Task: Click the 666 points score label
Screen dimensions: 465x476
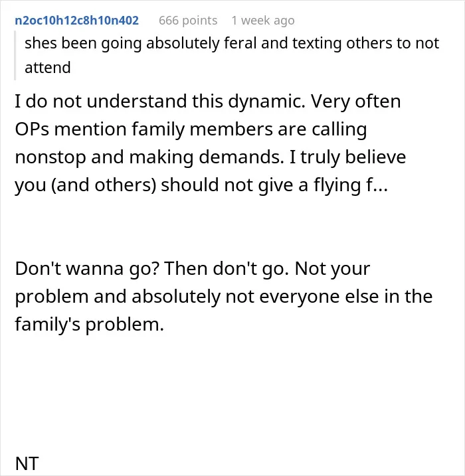Action: [x=188, y=21]
